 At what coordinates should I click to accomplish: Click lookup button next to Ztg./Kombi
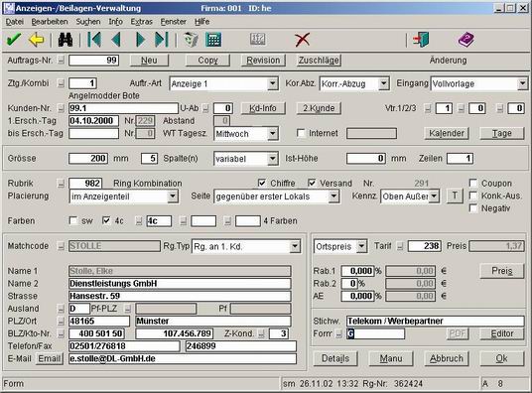[61, 83]
